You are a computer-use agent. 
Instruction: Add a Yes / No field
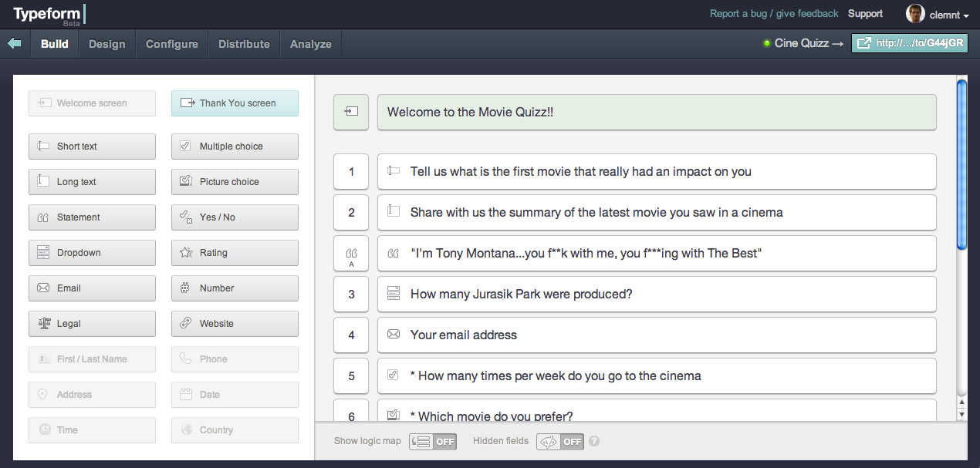235,217
